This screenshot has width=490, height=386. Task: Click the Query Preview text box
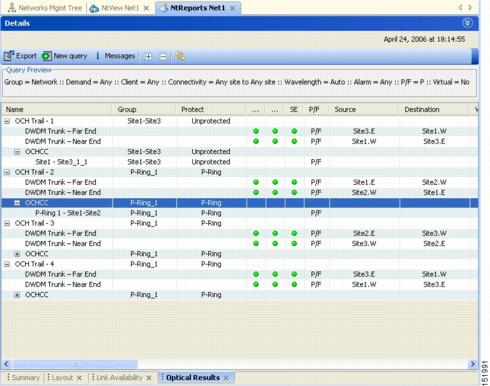[239, 82]
